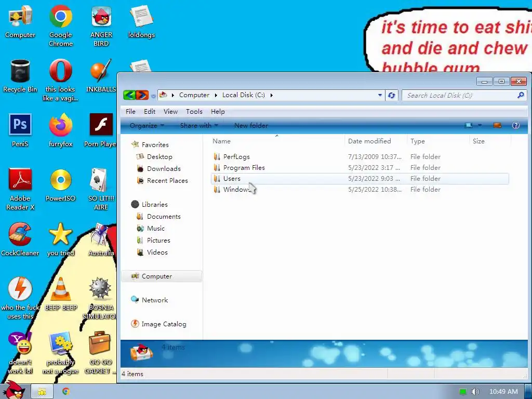Sort by the Size column header

point(490,141)
